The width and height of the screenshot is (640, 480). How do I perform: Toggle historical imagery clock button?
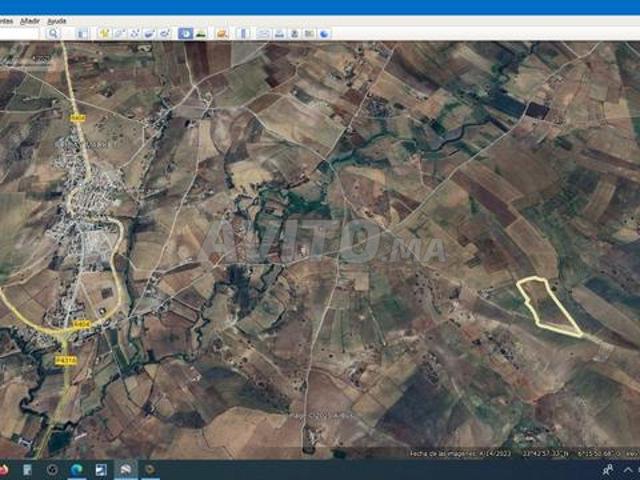[185, 33]
